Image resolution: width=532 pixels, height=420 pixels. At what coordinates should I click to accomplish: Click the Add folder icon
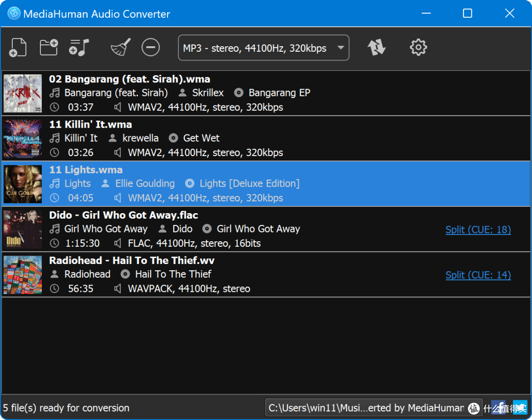pos(49,47)
